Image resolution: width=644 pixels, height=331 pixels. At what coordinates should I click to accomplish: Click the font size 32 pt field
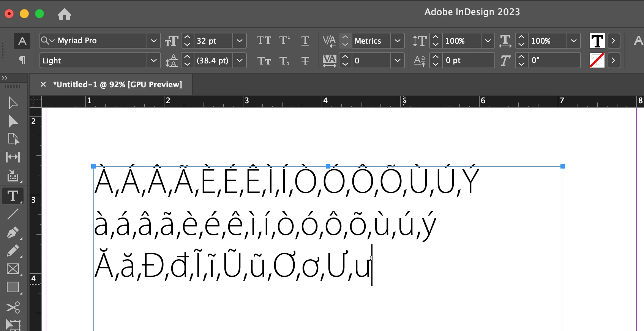(x=213, y=41)
